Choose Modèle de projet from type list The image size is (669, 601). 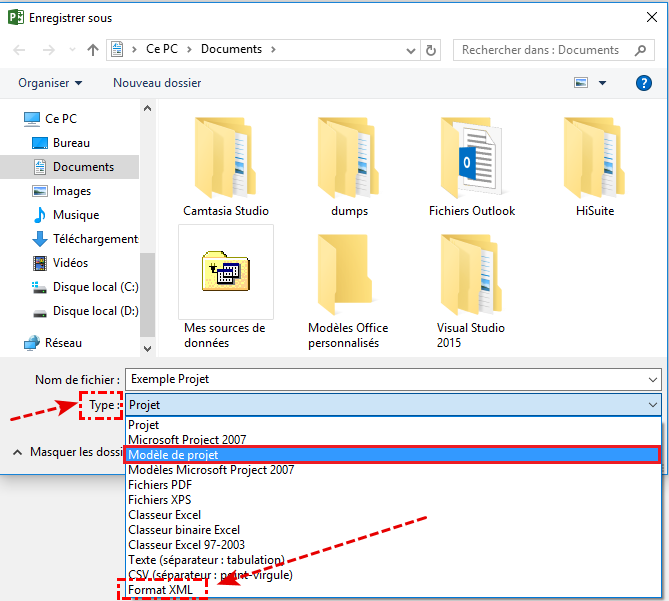pyautogui.click(x=180, y=455)
